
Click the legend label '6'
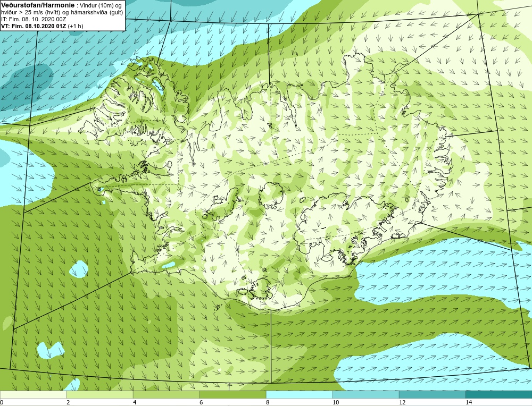[201, 402]
